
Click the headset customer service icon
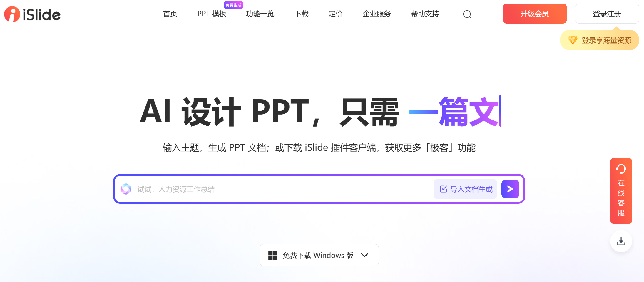tap(621, 169)
